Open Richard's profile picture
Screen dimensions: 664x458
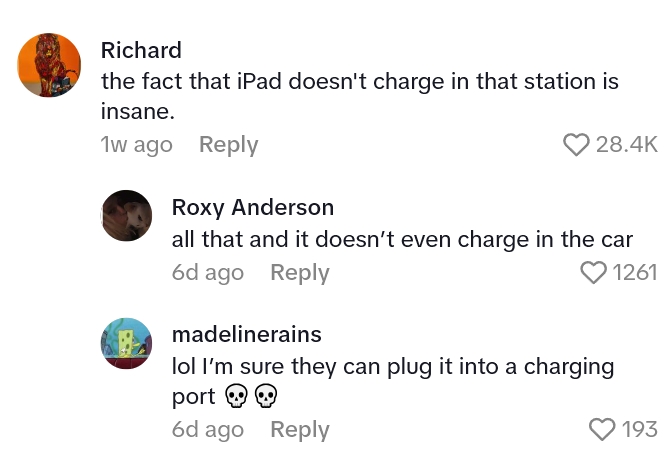49,65
